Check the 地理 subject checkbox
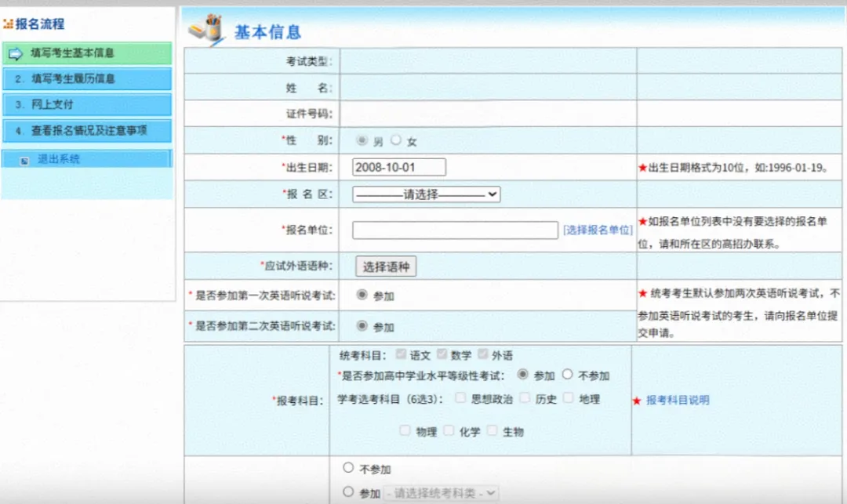The width and height of the screenshot is (847, 504). (x=569, y=397)
